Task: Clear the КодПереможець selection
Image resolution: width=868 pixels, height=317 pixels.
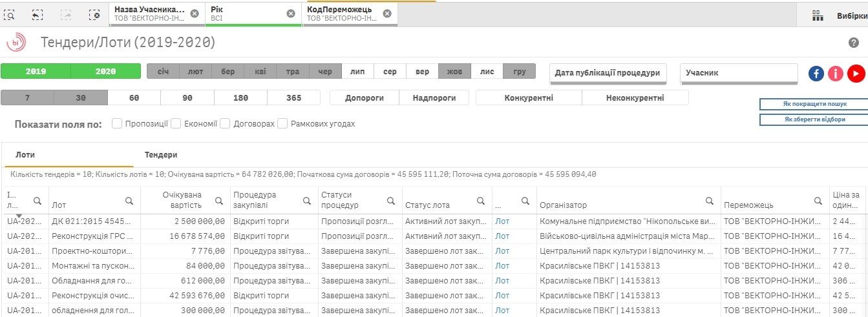Action: [x=386, y=14]
